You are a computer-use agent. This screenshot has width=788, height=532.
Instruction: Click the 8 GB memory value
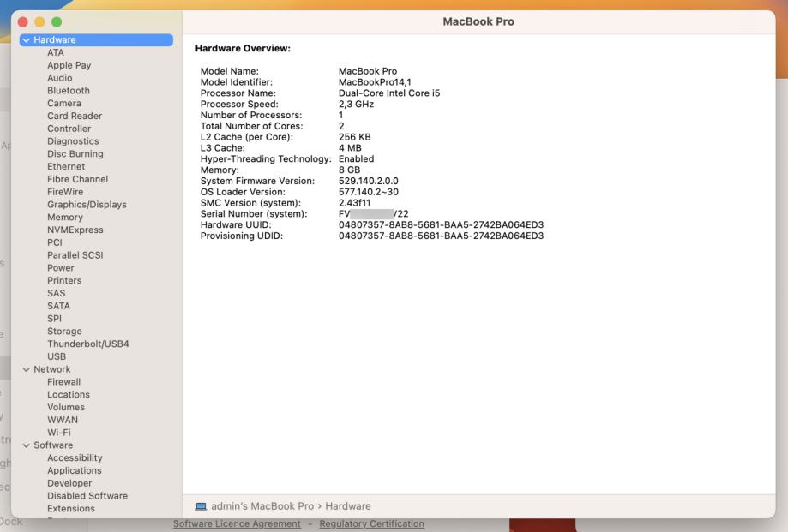click(x=349, y=170)
